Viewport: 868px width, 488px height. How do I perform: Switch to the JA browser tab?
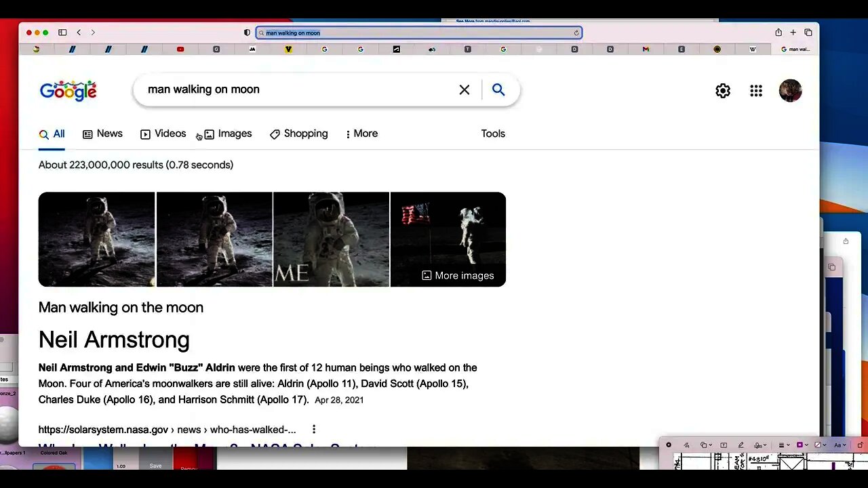[x=252, y=49]
